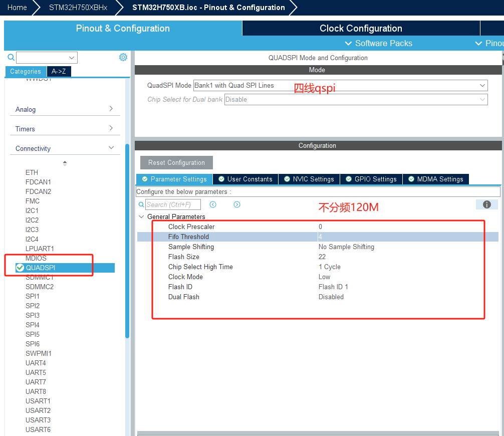
Task: Expand the Analog category
Action: 65,109
